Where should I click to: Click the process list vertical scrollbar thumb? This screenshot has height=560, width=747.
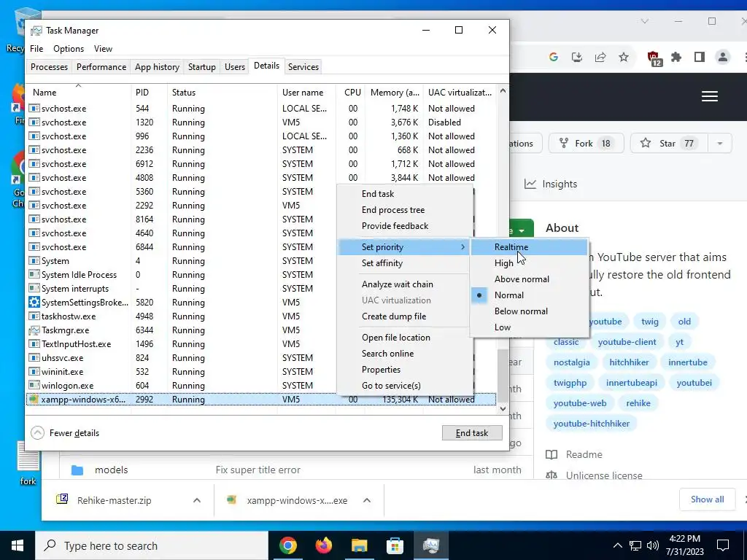[503, 376]
